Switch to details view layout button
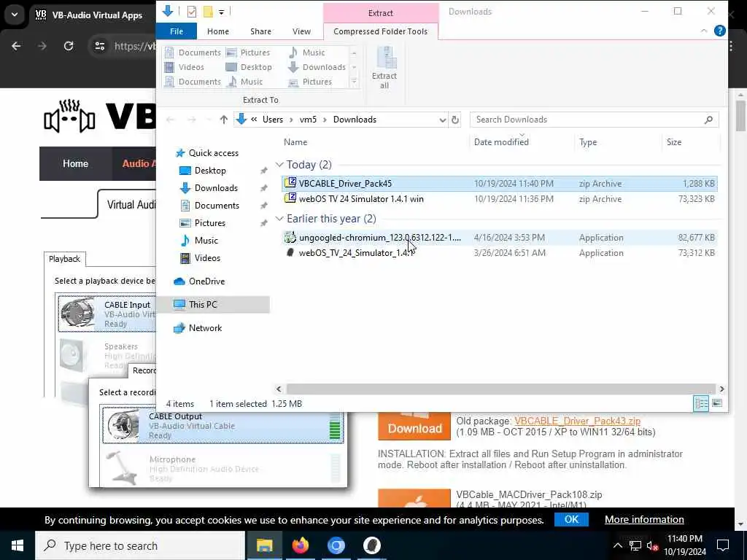 [701, 404]
